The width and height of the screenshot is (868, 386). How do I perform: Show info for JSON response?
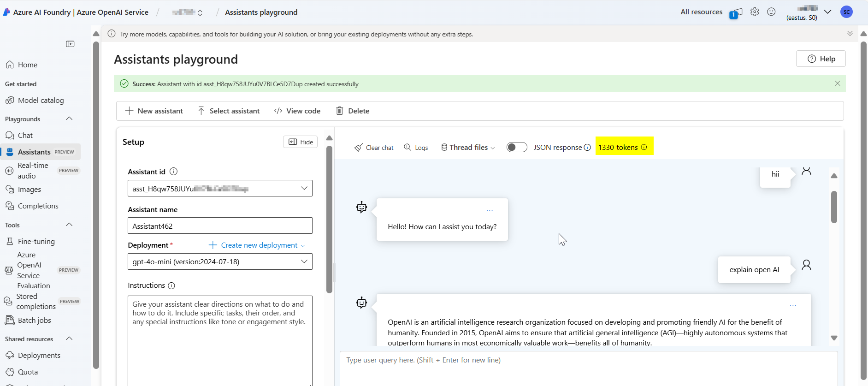click(x=587, y=148)
